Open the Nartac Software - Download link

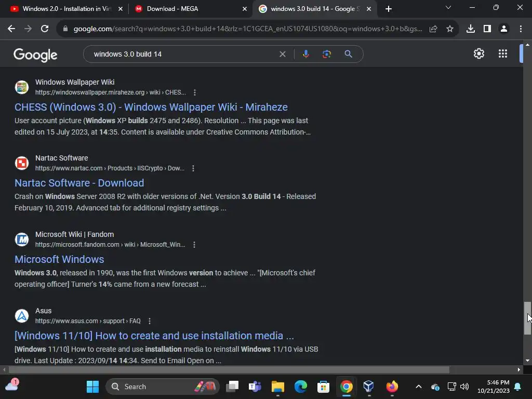(x=79, y=183)
